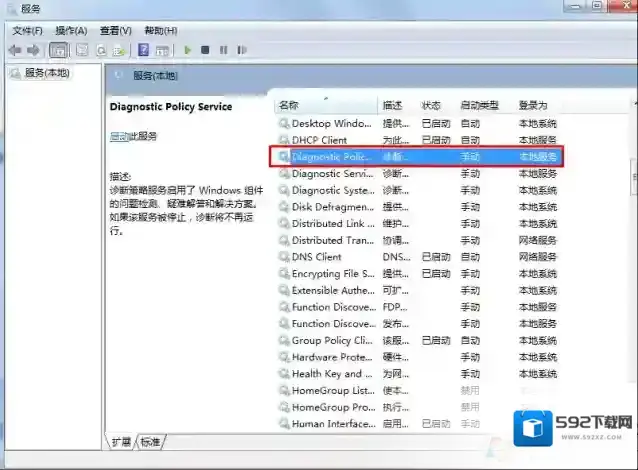Switch to the 扩展 tab
638x470 pixels.
[121, 441]
